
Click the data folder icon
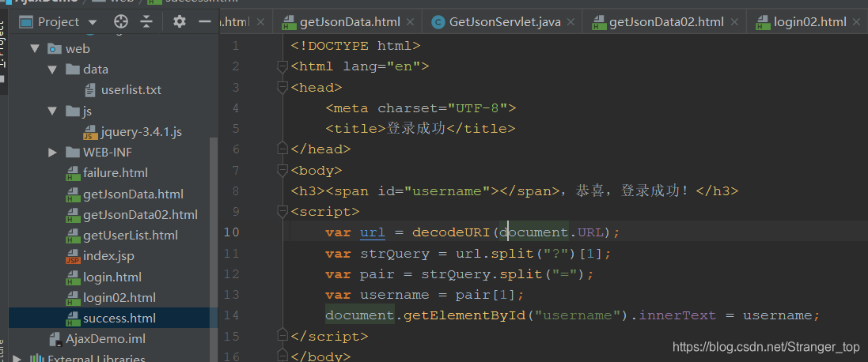(x=73, y=70)
